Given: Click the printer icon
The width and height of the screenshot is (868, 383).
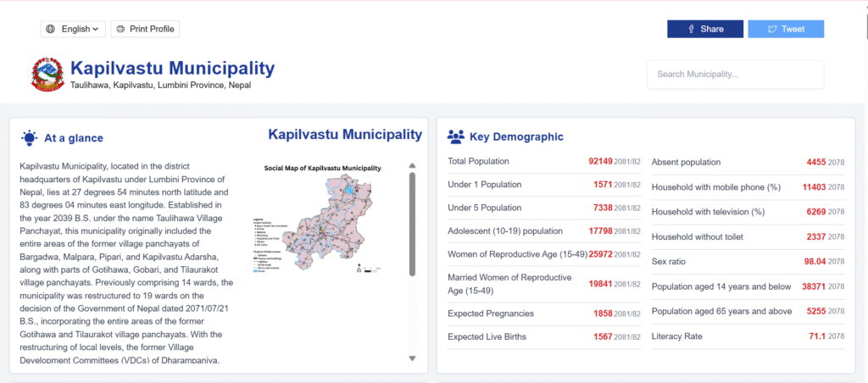Looking at the screenshot, I should pos(120,29).
